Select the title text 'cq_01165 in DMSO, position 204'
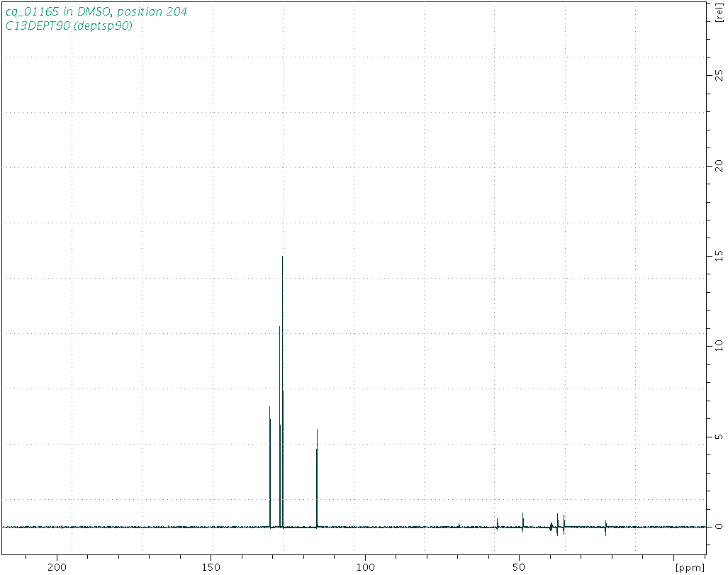Screen dimensions: 728x575 click(96, 11)
